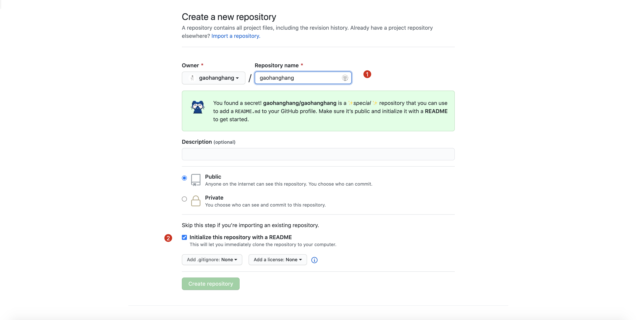The height and width of the screenshot is (320, 644).
Task: Click the red number 2 marker
Action: 168,238
